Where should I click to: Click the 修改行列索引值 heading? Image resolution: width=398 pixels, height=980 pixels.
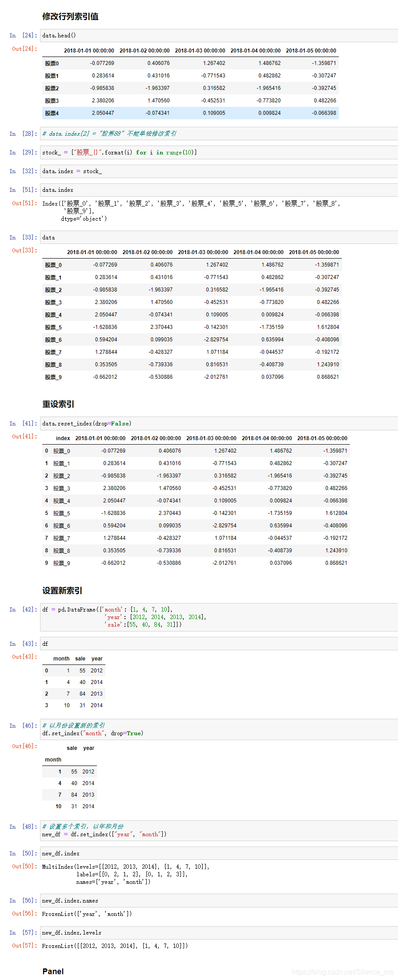[x=70, y=16]
